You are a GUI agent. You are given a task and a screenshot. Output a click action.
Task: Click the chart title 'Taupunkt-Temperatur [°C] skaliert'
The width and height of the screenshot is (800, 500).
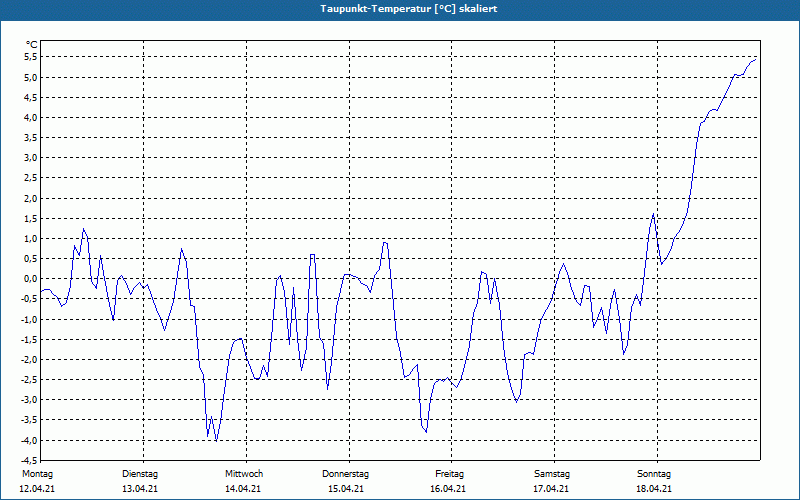(x=409, y=9)
